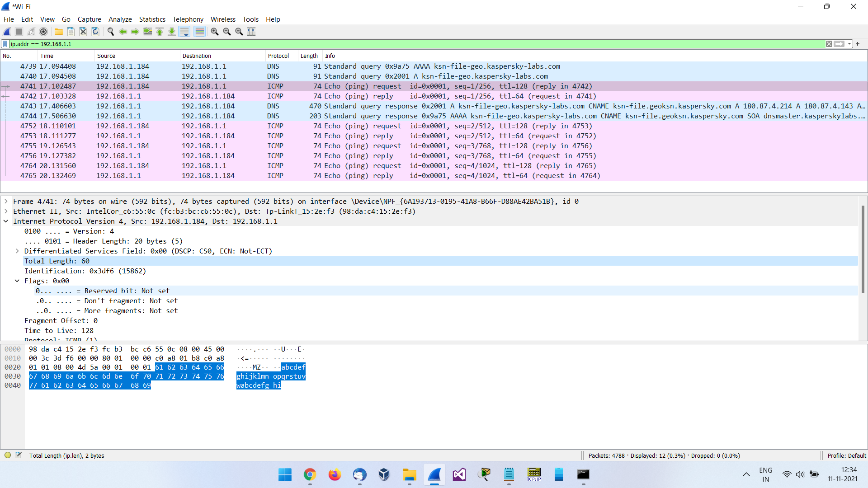This screenshot has width=868, height=488.
Task: Toggle packet colorization rules button
Action: (199, 32)
